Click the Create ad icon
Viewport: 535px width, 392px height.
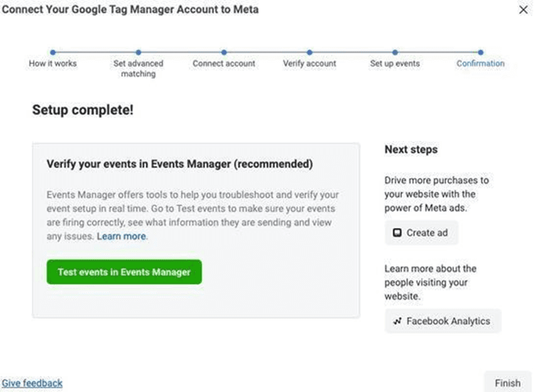tap(397, 233)
